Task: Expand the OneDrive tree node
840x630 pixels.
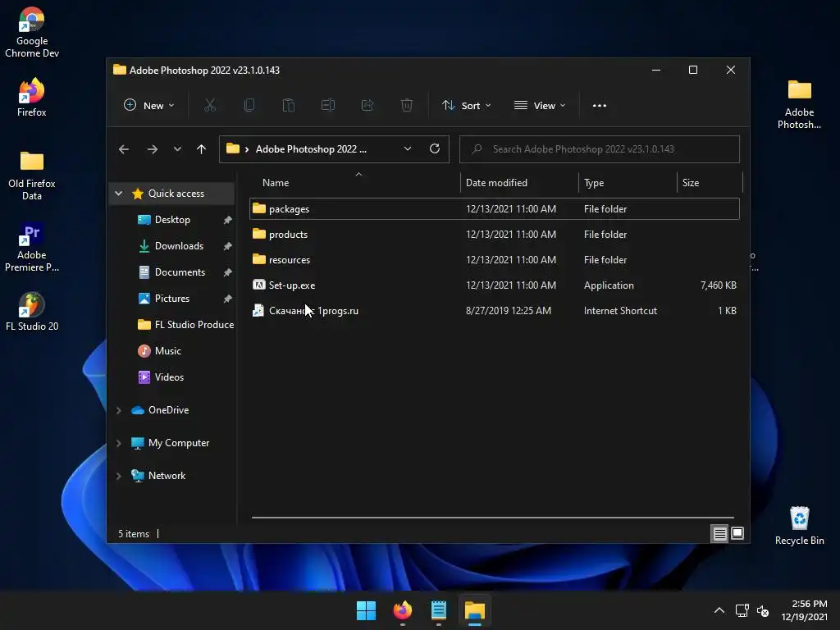Action: point(118,410)
